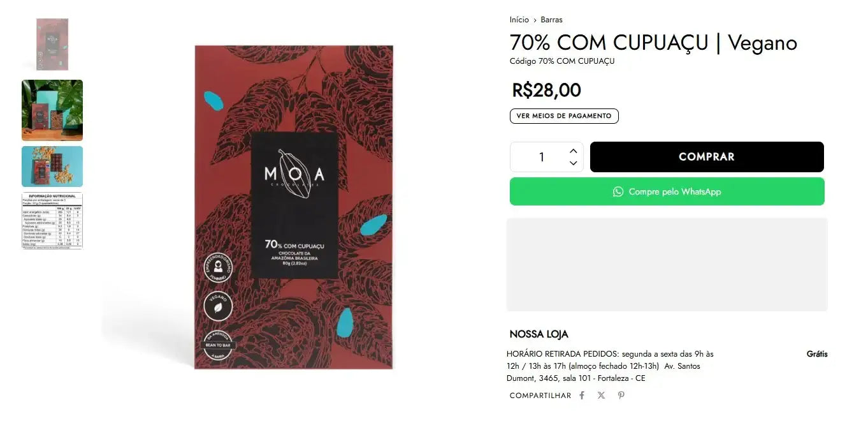
Task: Click the WhatsApp logo icon
Action: [618, 191]
